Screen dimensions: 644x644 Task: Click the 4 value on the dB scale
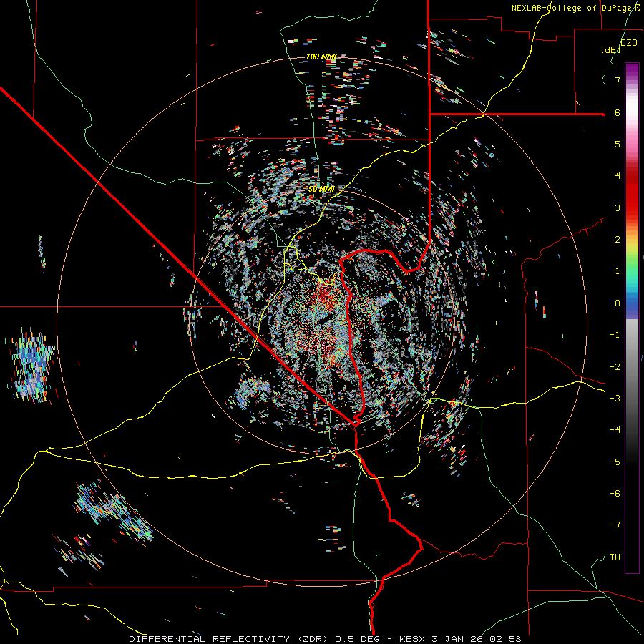618,176
